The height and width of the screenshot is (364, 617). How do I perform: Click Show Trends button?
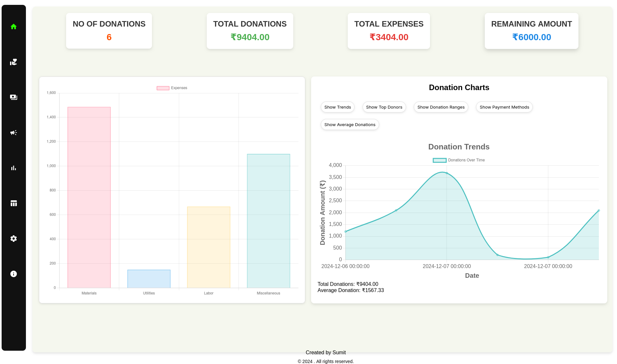(337, 107)
